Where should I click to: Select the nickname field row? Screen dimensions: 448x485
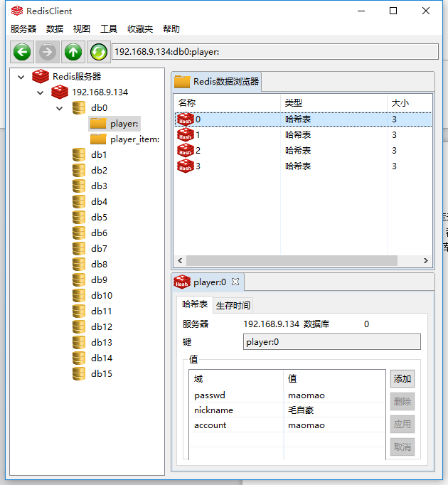(287, 410)
